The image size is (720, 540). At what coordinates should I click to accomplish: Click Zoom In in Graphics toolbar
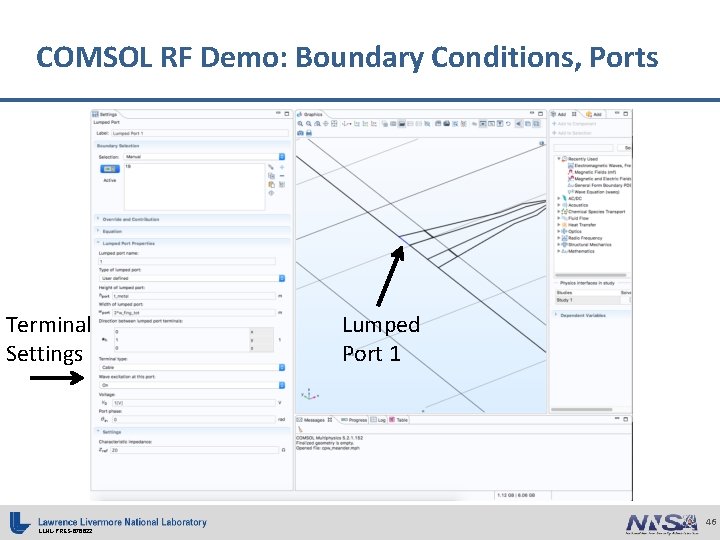click(300, 124)
